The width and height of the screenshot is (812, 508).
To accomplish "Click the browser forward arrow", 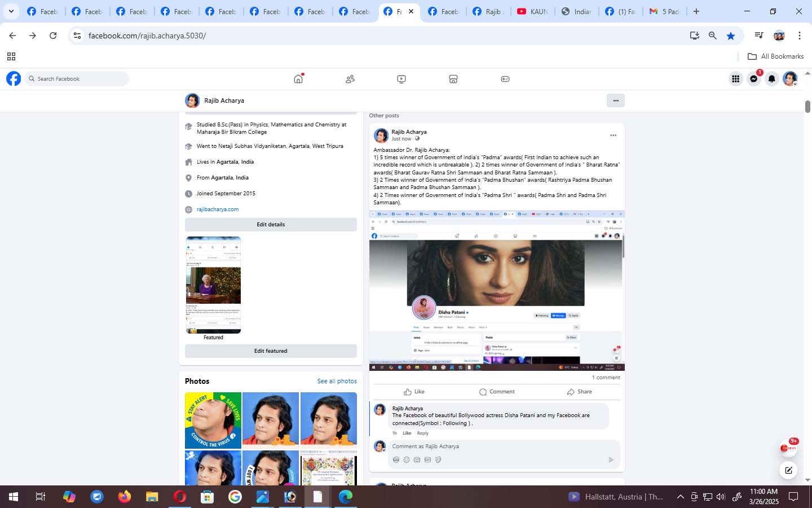I will point(33,36).
